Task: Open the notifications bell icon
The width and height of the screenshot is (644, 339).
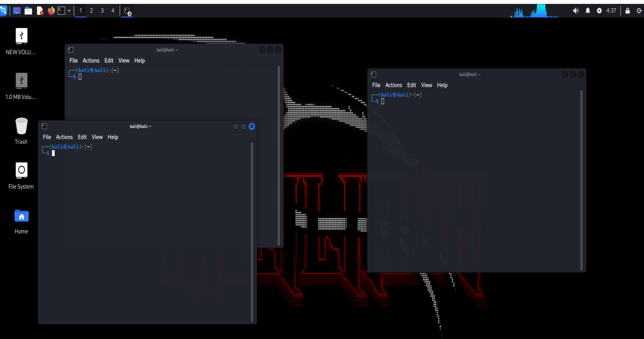Action: coord(588,11)
